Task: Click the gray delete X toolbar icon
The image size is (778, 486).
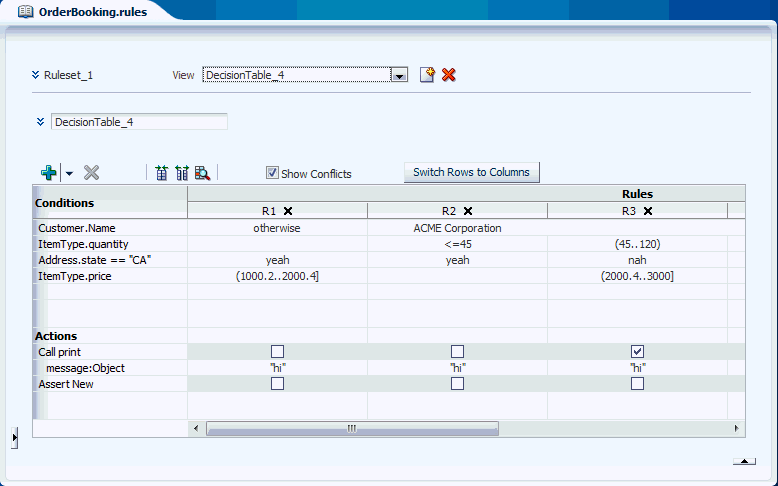Action: tap(91, 173)
